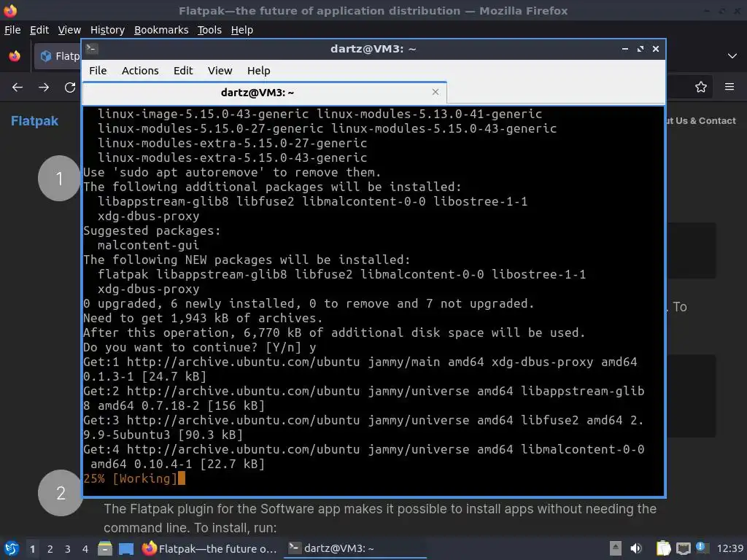Click 'The Flatpak plugin for the Software app' paragraph
This screenshot has width=747, height=560.
[x=379, y=518]
